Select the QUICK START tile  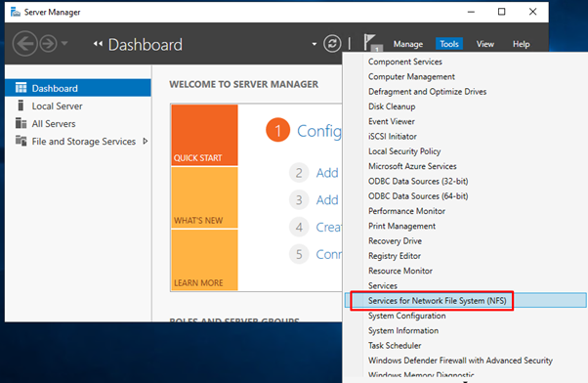[x=204, y=135]
